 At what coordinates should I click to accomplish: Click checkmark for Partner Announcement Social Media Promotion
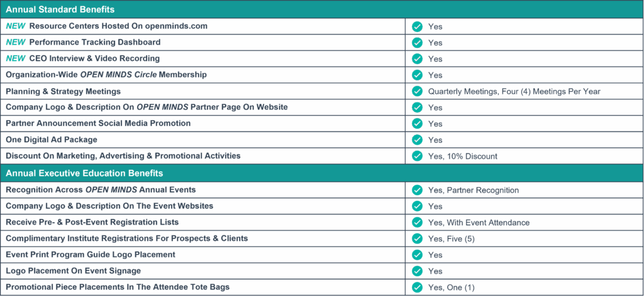pos(418,124)
